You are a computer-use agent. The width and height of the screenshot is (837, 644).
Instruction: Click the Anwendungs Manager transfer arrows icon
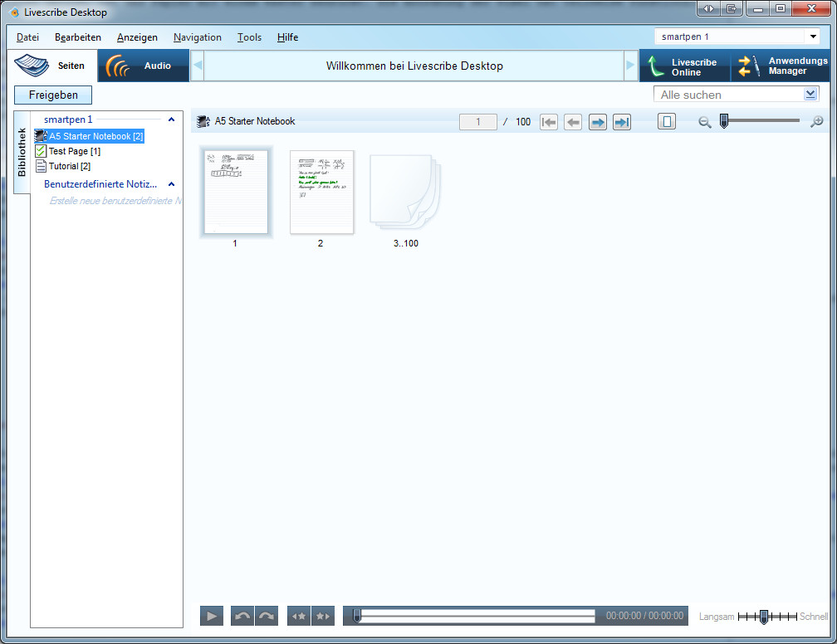(749, 66)
